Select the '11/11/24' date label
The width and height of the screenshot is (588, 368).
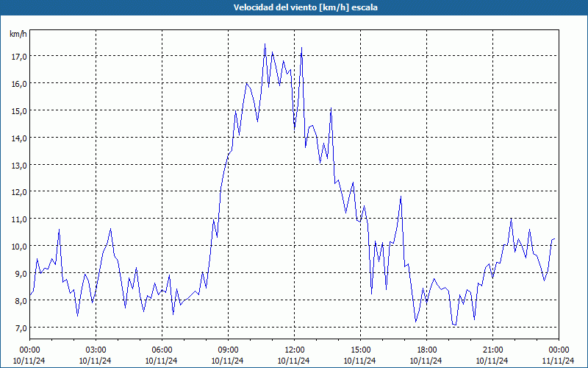coord(559,361)
